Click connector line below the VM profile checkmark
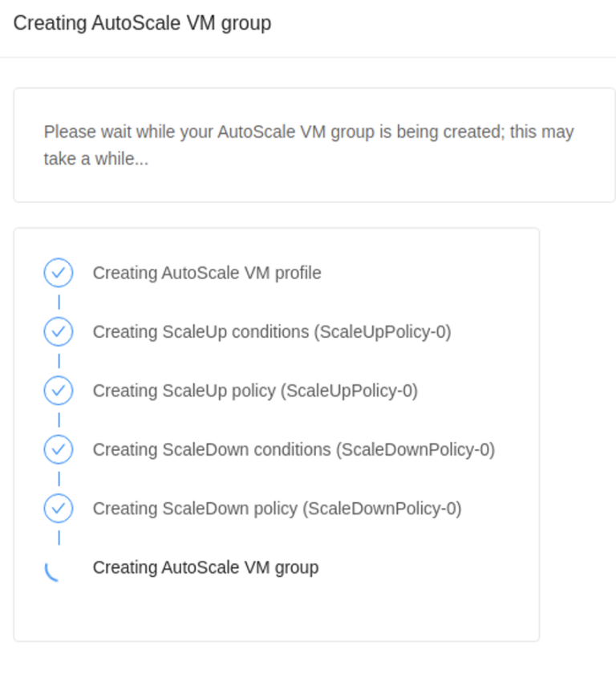Screen dimensions: 616x690 coord(59,302)
